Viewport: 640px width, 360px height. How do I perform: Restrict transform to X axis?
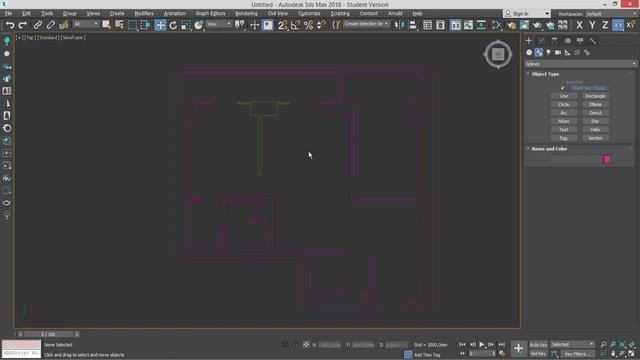pos(579,25)
